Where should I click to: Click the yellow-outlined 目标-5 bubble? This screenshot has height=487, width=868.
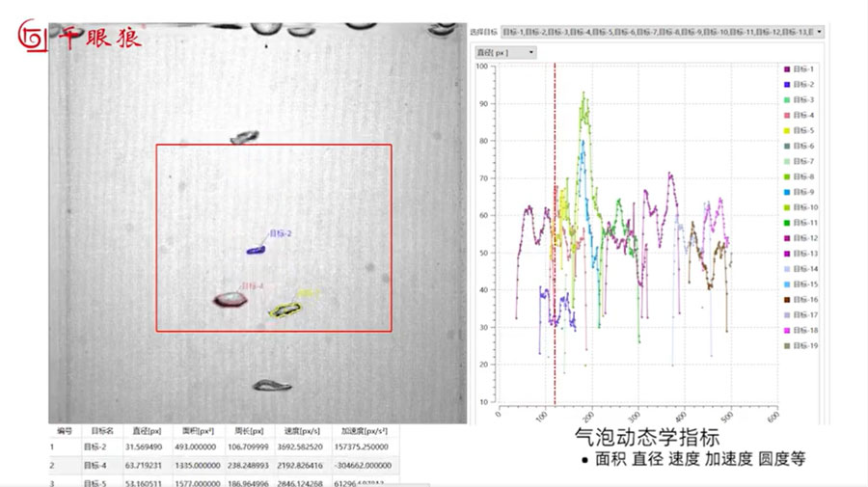pos(285,310)
